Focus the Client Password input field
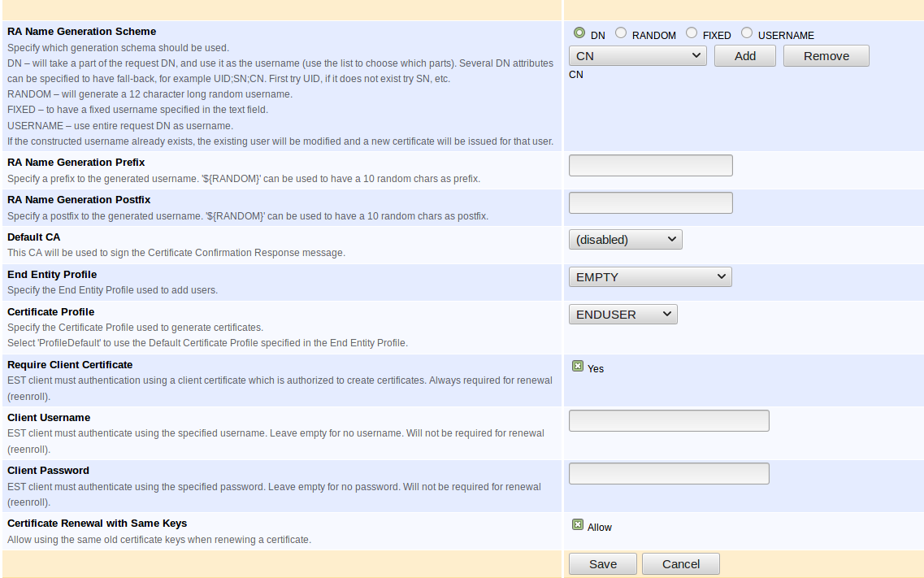This screenshot has width=924, height=578. pyautogui.click(x=668, y=472)
